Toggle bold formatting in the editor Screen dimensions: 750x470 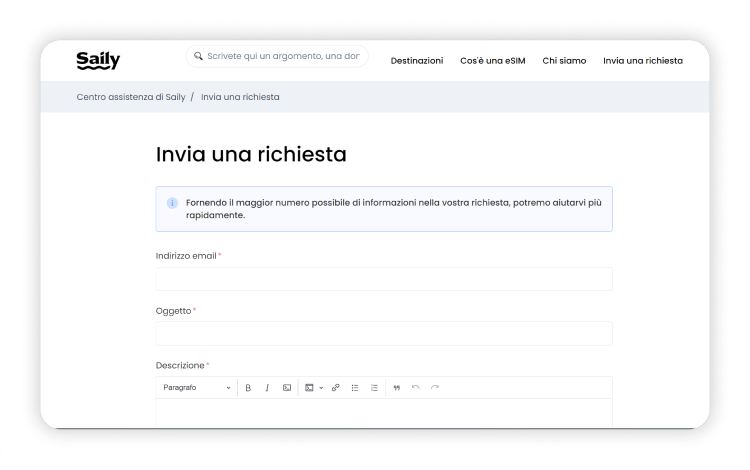(x=248, y=387)
